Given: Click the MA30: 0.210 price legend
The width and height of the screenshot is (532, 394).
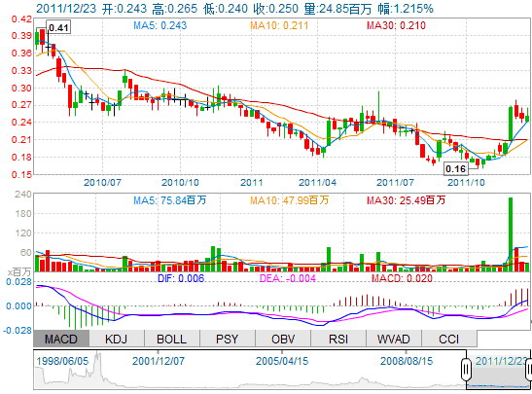Looking at the screenshot, I should click(396, 25).
